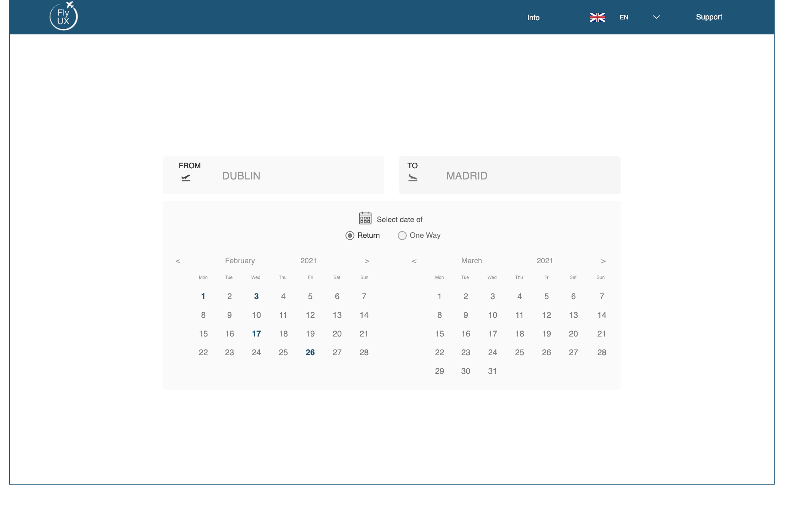812x510 pixels.
Task: Click the UK flag icon
Action: click(597, 17)
